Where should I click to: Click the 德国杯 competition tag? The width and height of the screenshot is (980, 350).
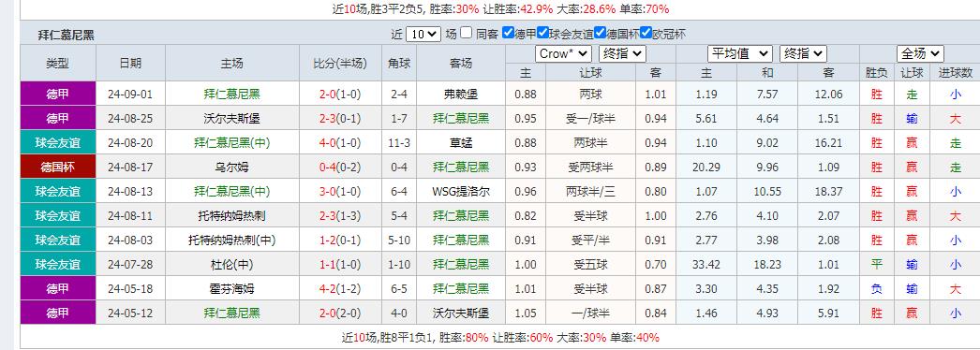click(x=58, y=168)
